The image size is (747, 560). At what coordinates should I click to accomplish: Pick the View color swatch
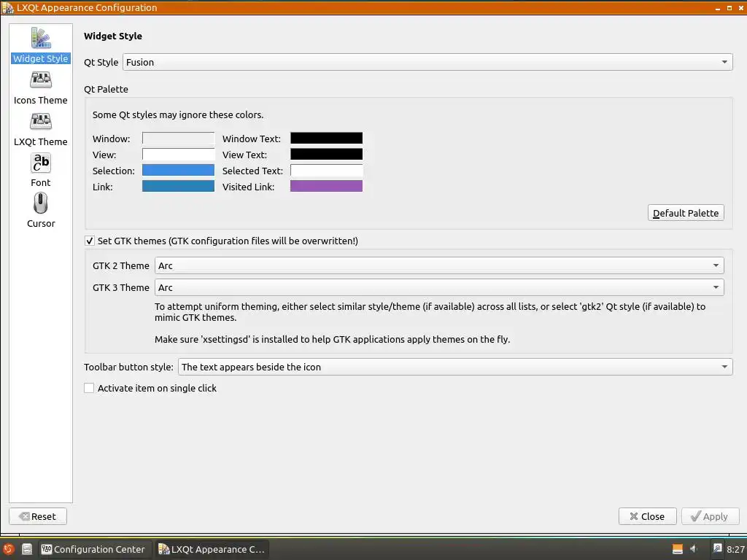(178, 155)
